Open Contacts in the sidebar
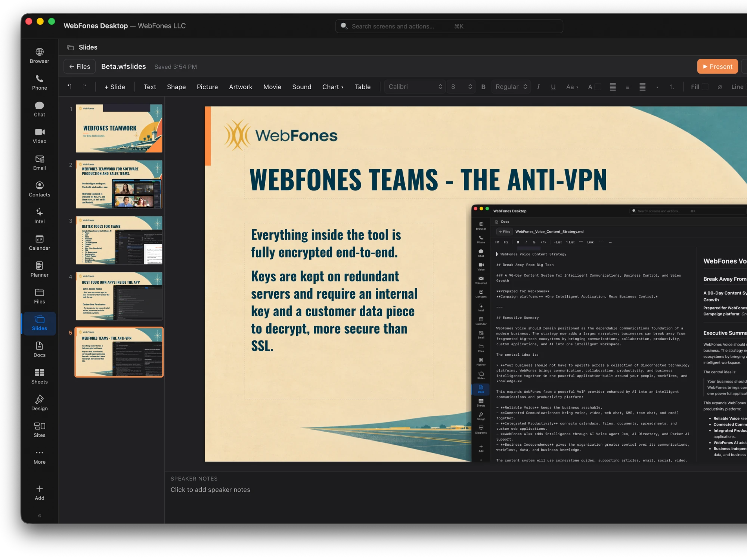Screen dimensions: 747x560 click(x=39, y=189)
